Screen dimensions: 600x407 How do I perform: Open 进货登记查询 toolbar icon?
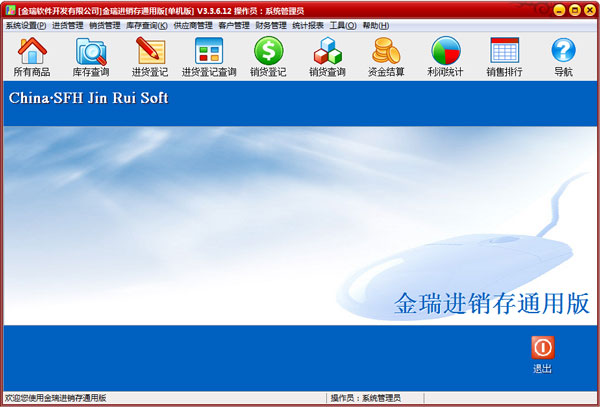pos(209,50)
